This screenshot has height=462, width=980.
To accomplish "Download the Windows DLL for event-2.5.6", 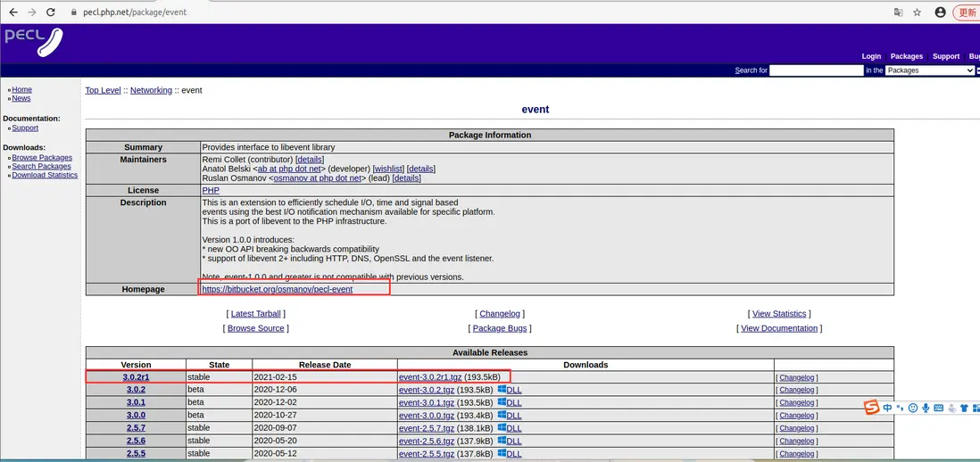I will [510, 441].
